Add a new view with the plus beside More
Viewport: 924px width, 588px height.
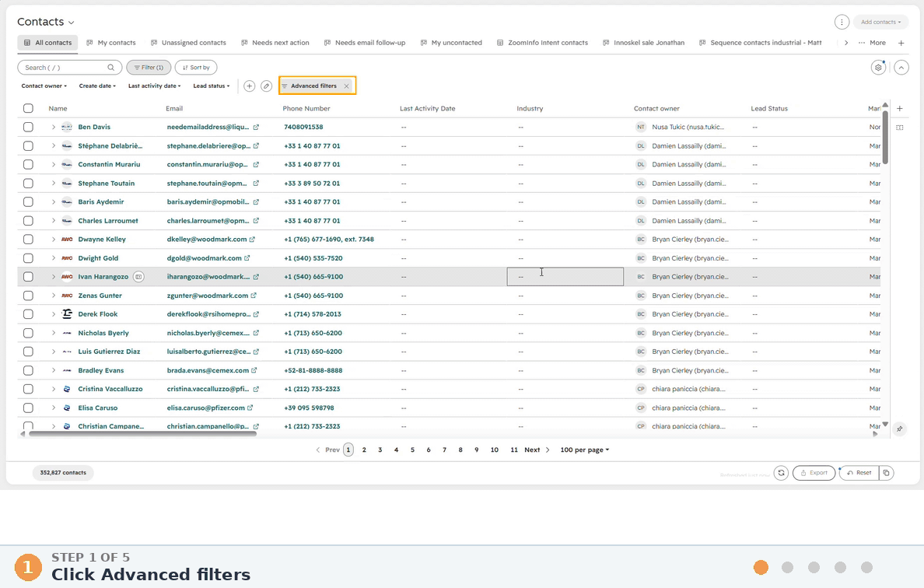pos(901,43)
